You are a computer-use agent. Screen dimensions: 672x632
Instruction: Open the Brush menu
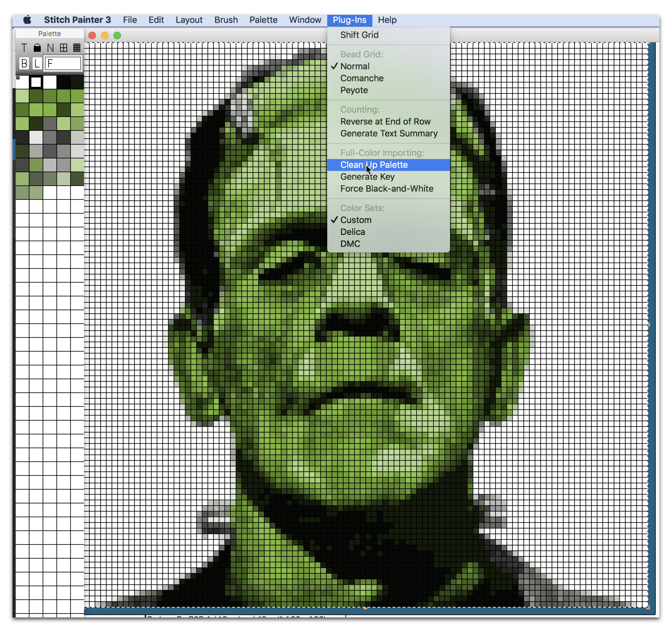click(x=226, y=20)
